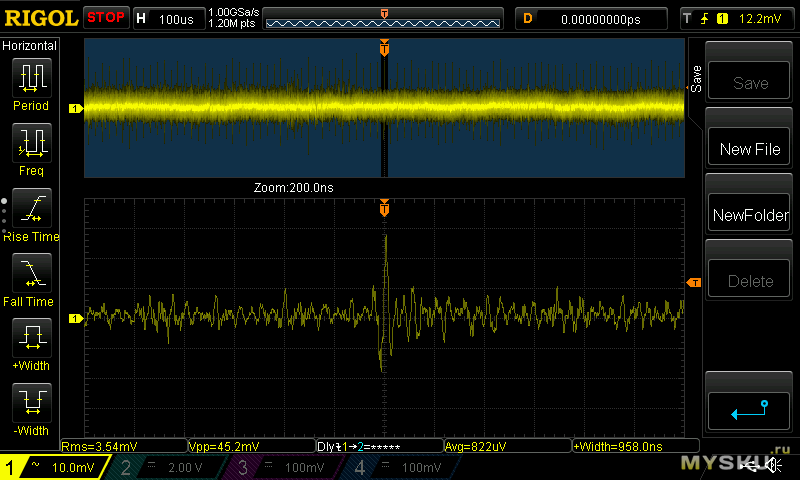Click the Save button
Image resolution: width=800 pixels, height=480 pixels.
click(x=749, y=81)
